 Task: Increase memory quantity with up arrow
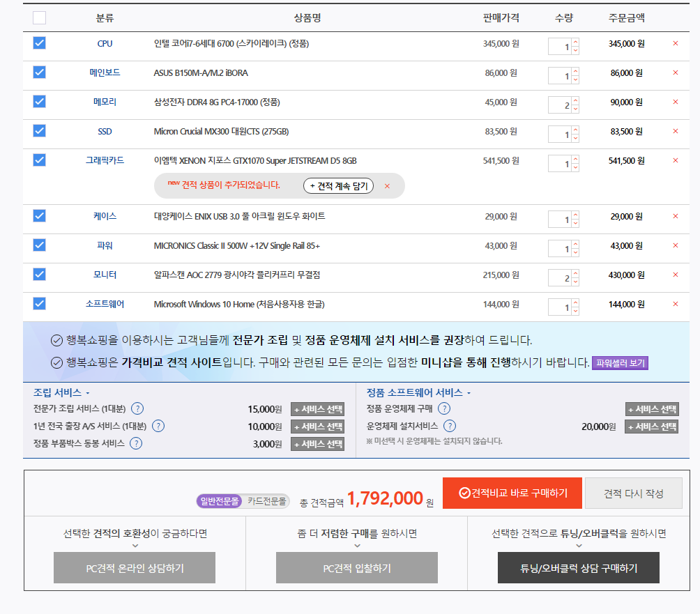(x=575, y=102)
